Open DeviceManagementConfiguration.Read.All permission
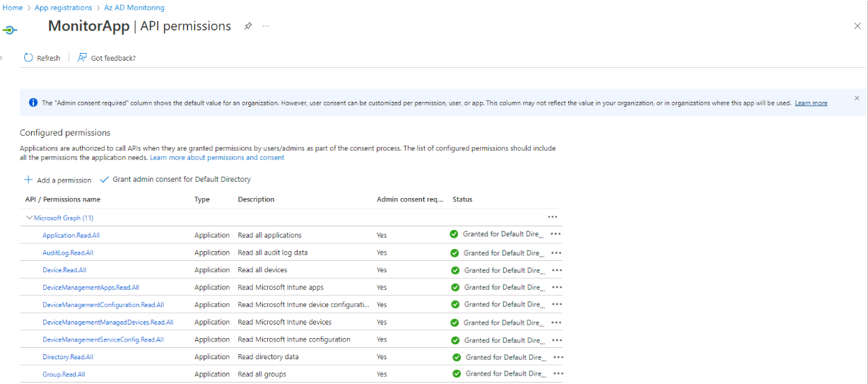This screenshot has width=868, height=384. pos(103,305)
